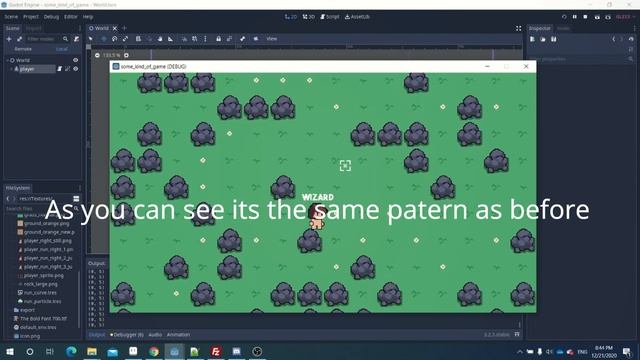Open the View menu in viewport toolbar

pyautogui.click(x=271, y=39)
